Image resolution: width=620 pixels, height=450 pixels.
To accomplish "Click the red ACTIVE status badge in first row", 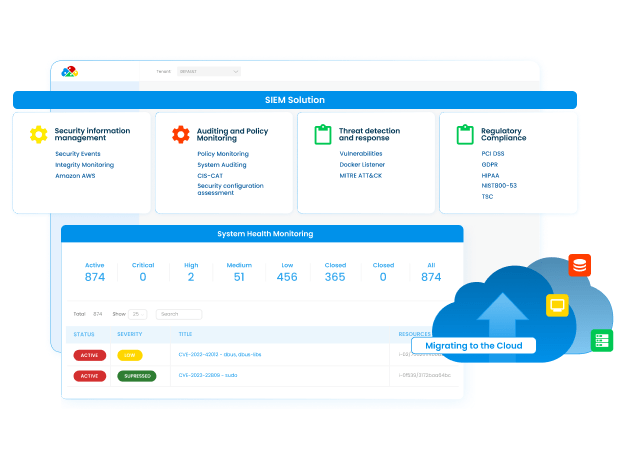I will (90, 354).
